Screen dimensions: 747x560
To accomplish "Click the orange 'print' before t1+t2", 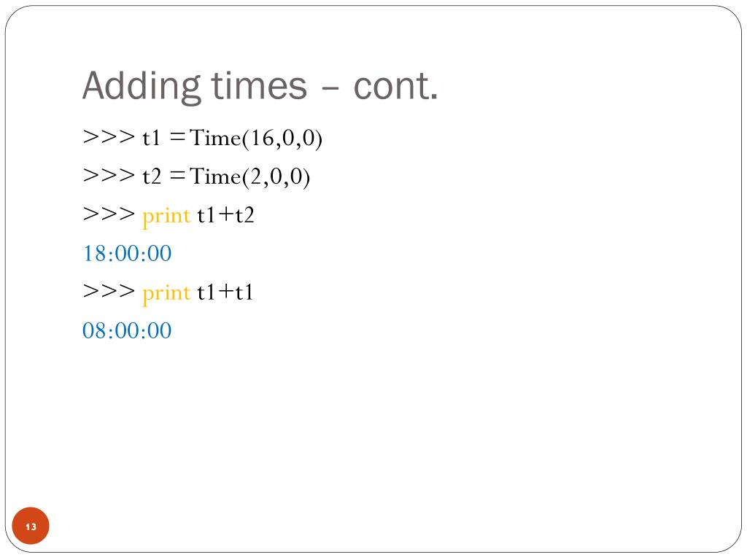I will [166, 217].
